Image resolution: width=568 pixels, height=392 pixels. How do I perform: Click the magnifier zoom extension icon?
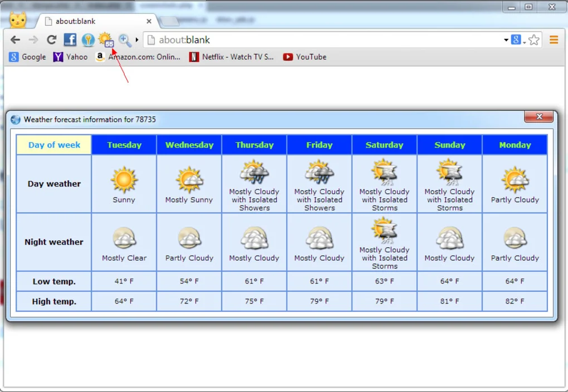click(124, 40)
